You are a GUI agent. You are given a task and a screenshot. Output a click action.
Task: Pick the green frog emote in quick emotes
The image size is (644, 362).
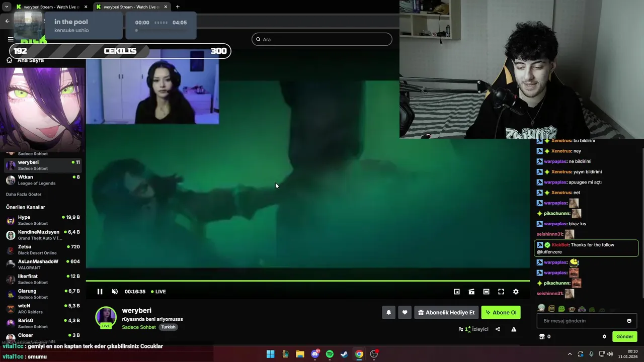point(561,309)
